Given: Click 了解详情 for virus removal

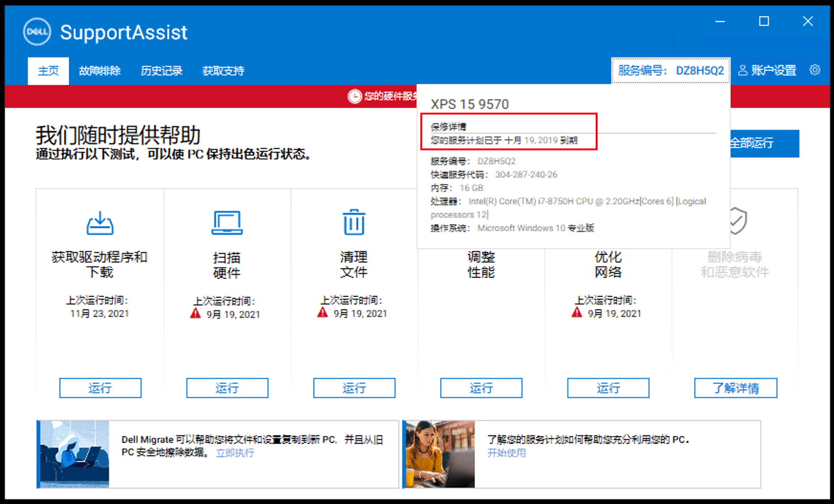Looking at the screenshot, I should tap(736, 388).
